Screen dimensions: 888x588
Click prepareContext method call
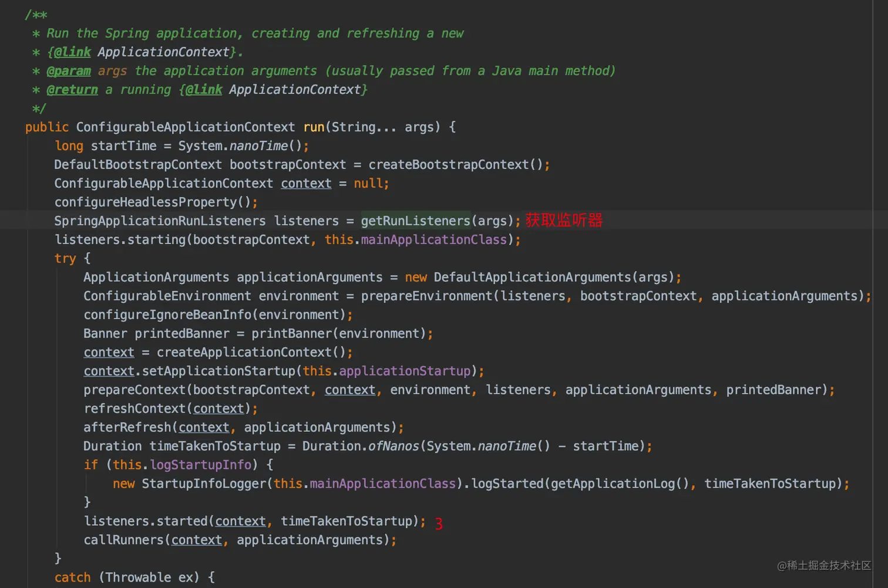click(134, 390)
